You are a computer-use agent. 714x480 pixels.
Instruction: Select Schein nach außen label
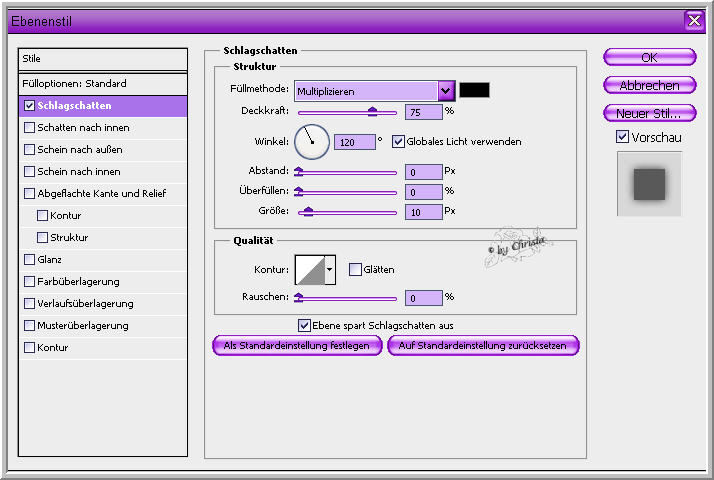point(80,149)
